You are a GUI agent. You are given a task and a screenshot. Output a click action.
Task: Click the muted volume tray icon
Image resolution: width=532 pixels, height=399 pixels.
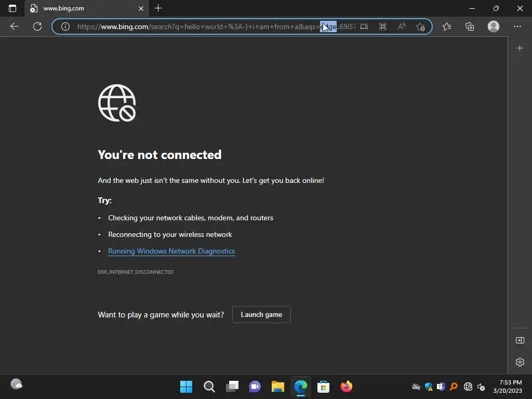(481, 387)
